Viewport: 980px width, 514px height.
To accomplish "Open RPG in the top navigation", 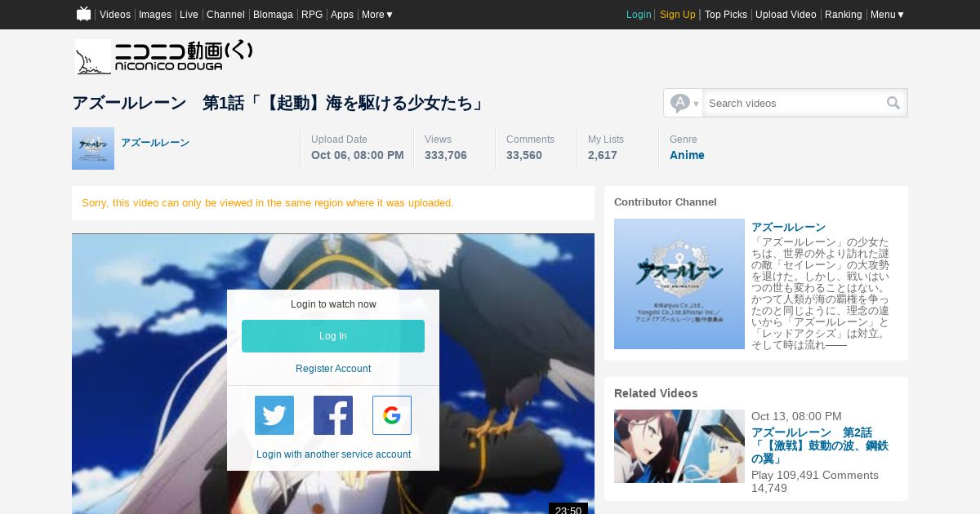I will click(312, 15).
